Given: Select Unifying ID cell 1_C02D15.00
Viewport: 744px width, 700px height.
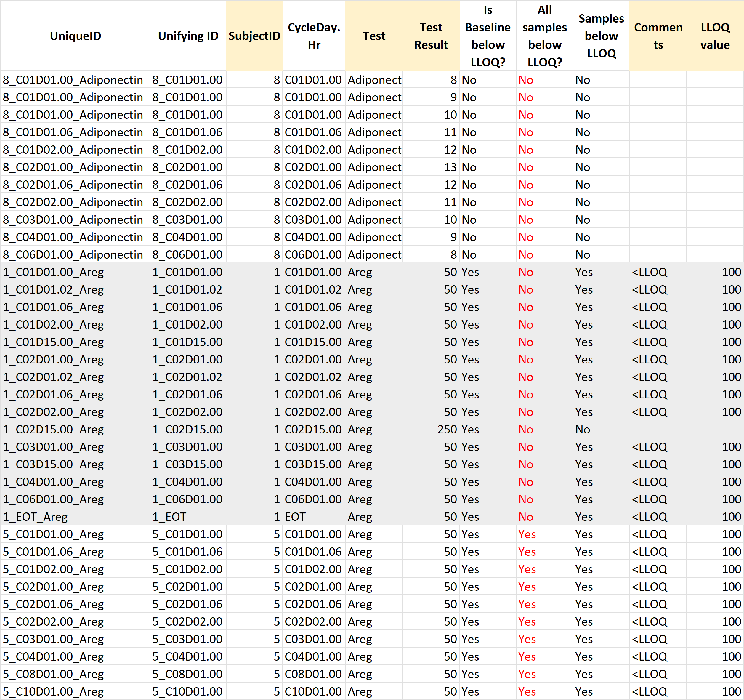Looking at the screenshot, I should [x=187, y=429].
